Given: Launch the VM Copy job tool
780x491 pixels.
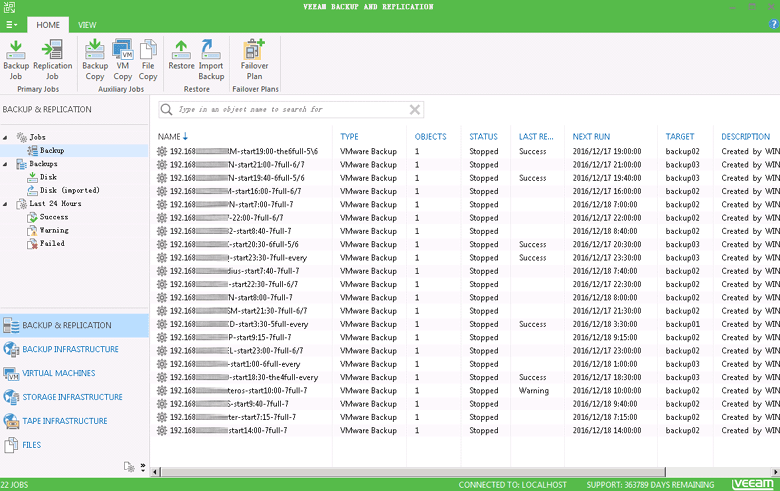Looking at the screenshot, I should [x=122, y=60].
